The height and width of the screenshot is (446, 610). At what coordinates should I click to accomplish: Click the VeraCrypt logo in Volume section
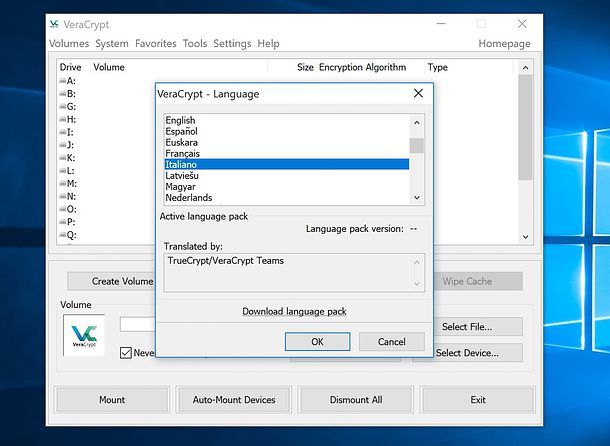pos(84,336)
